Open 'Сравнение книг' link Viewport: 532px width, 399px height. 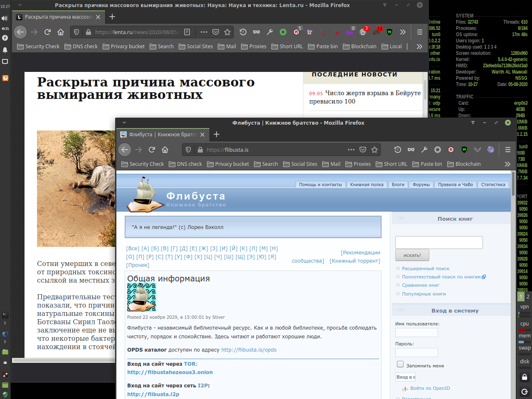(x=421, y=285)
